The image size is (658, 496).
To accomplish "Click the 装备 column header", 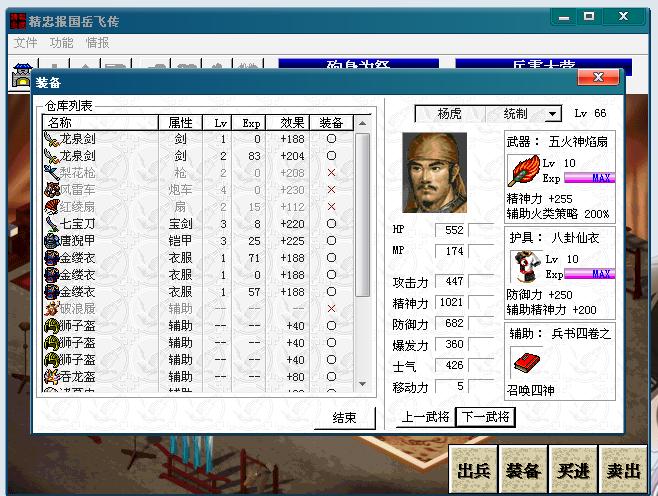I will tap(332, 123).
